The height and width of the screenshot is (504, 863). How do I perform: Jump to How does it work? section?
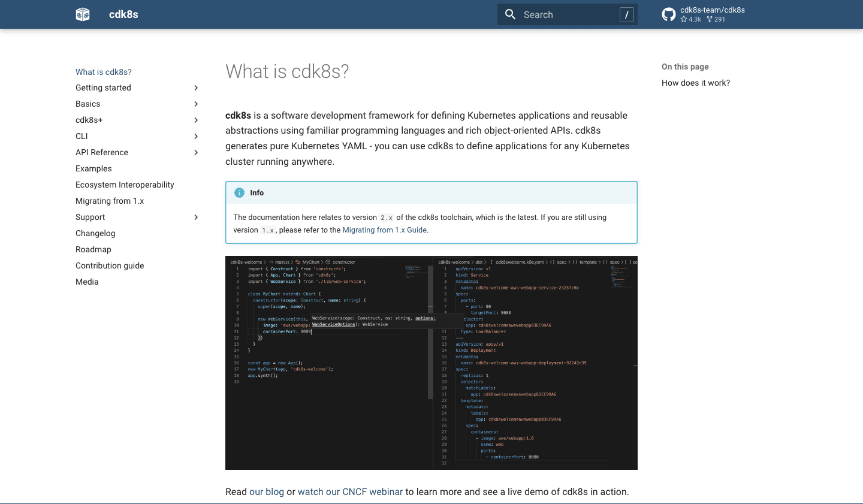pyautogui.click(x=696, y=83)
